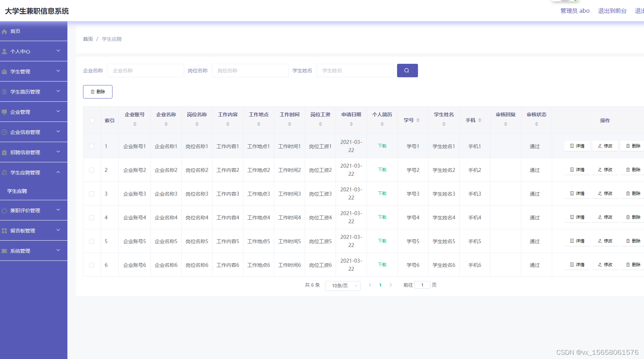Image resolution: width=644 pixels, height=359 pixels.
Task: Sort by 工作内容 column arrows
Action: click(228, 124)
